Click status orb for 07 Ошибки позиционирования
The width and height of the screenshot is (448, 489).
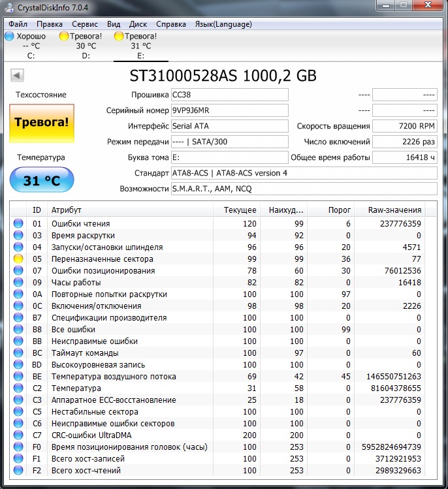coord(18,270)
